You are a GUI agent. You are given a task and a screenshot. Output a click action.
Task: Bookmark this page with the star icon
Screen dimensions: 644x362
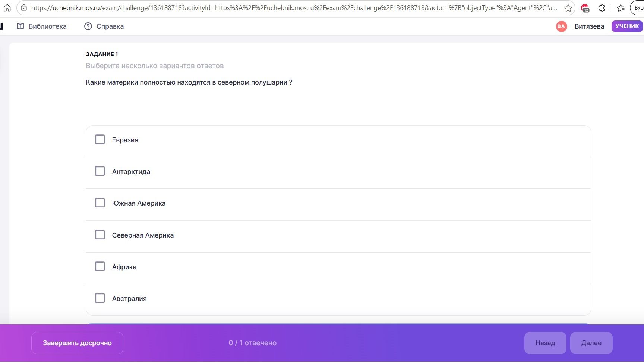point(568,8)
